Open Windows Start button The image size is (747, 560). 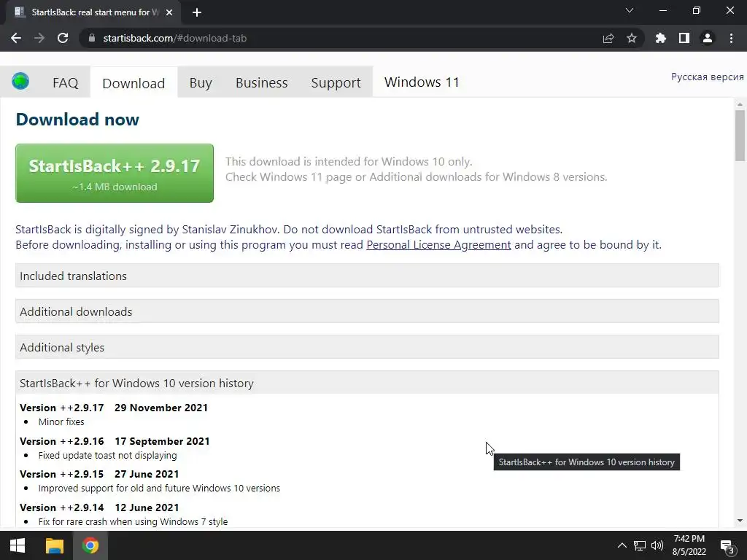click(18, 545)
